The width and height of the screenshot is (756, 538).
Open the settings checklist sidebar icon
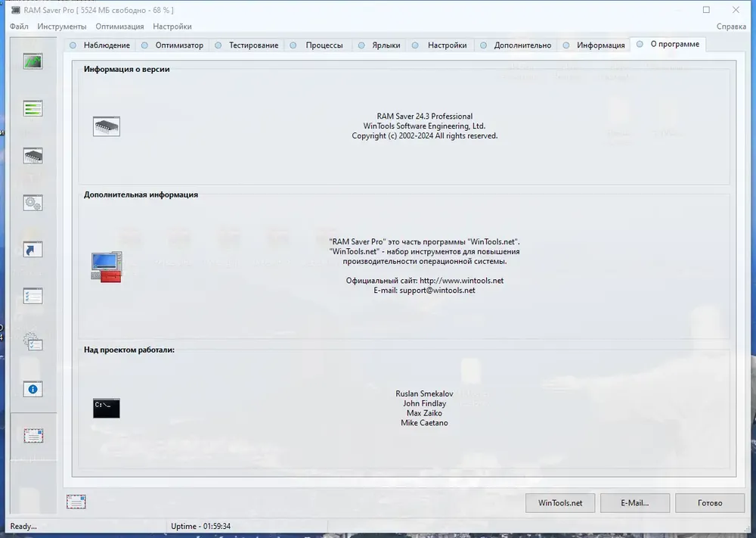33,296
